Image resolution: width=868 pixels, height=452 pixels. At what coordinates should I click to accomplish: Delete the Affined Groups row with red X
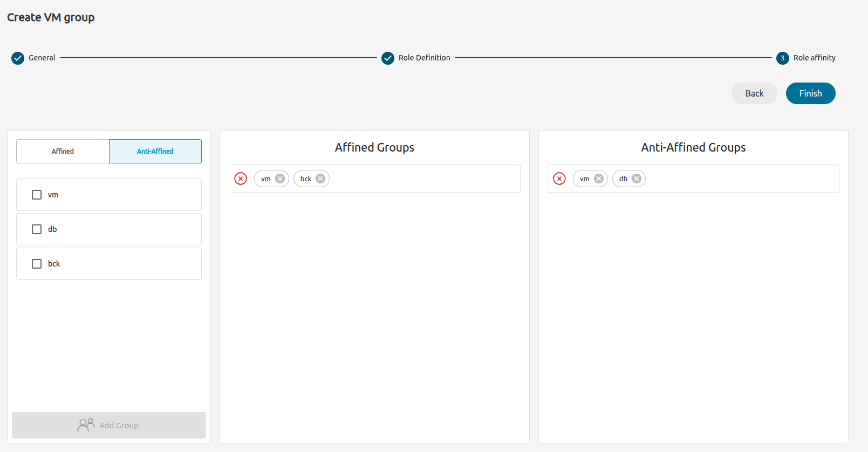241,179
